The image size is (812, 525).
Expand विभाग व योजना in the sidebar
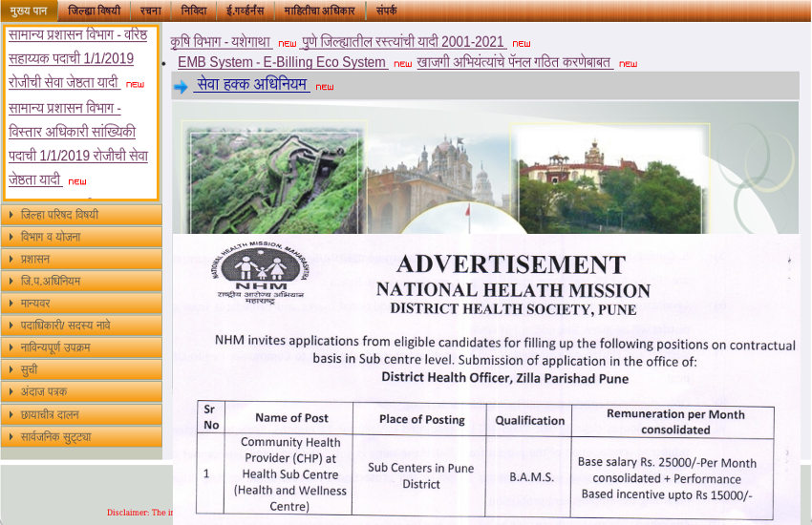[81, 237]
